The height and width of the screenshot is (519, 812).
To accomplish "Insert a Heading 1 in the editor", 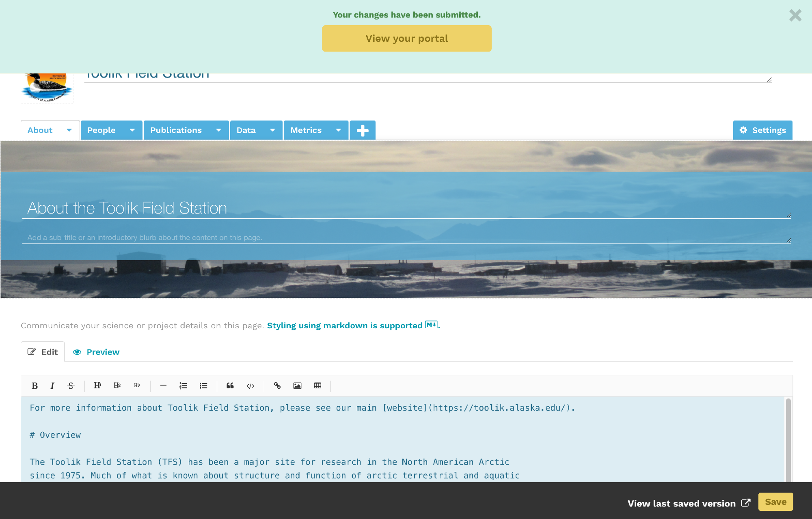I will (x=97, y=385).
